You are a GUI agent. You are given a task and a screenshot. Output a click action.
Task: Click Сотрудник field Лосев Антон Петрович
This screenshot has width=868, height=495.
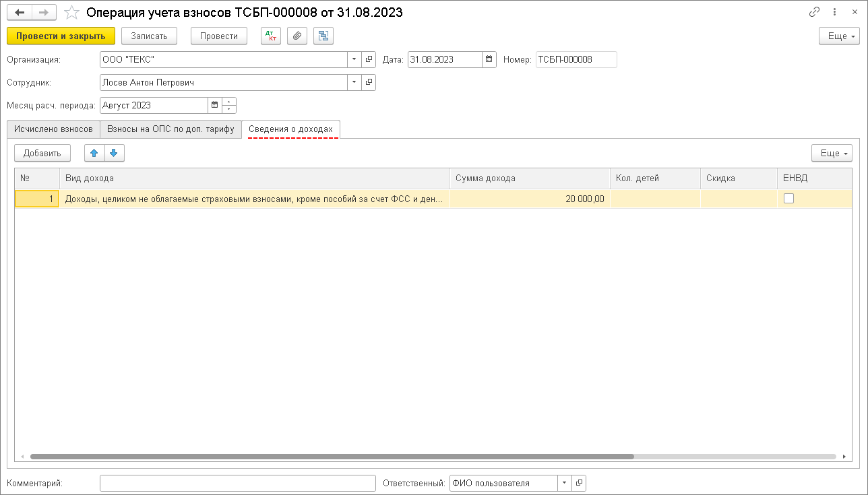coord(224,82)
